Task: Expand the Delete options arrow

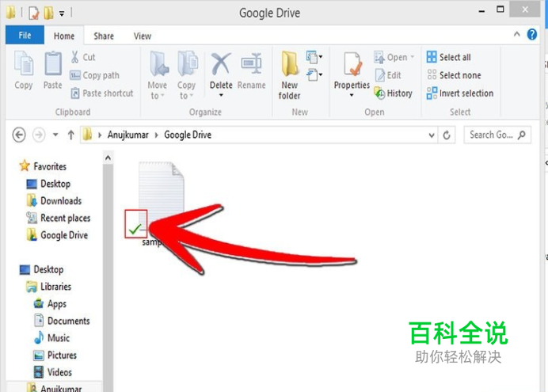Action: [221, 95]
